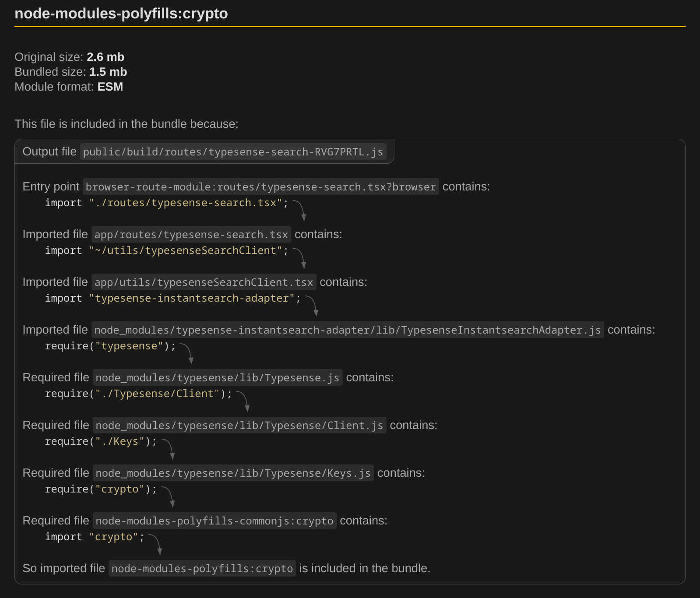The width and height of the screenshot is (700, 598).
Task: Click require("./Keys") code line
Action: click(101, 441)
